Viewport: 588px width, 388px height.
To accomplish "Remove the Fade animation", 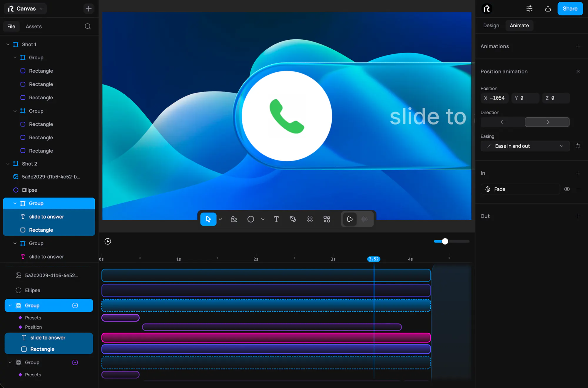I will (x=579, y=189).
